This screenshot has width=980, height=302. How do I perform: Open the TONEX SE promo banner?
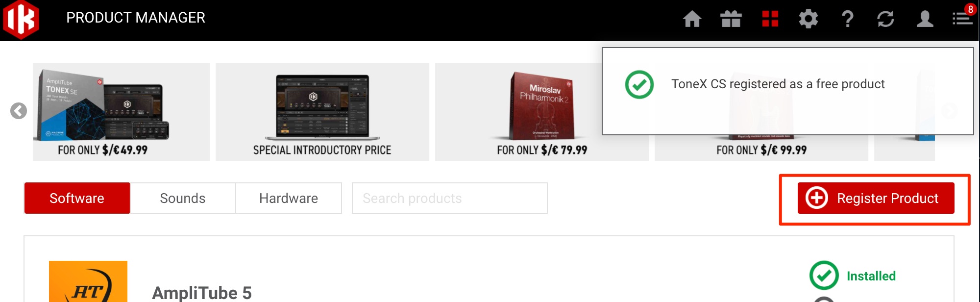(122, 112)
